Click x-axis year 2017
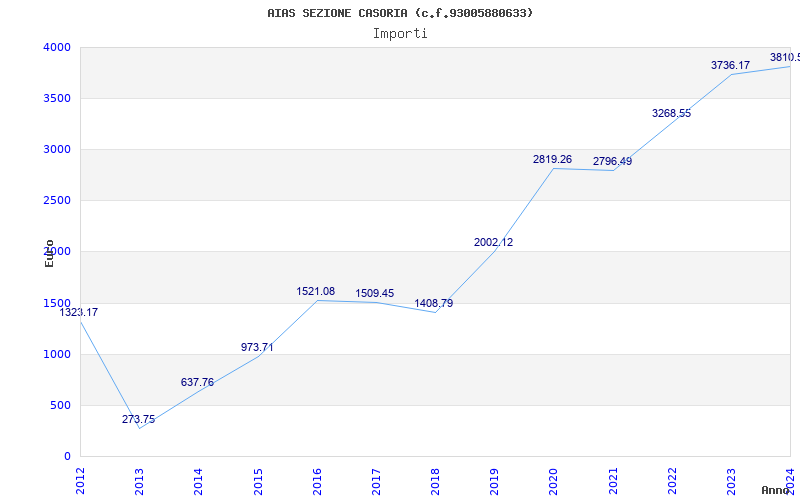Screen dimensions: 800x500 click(x=376, y=481)
